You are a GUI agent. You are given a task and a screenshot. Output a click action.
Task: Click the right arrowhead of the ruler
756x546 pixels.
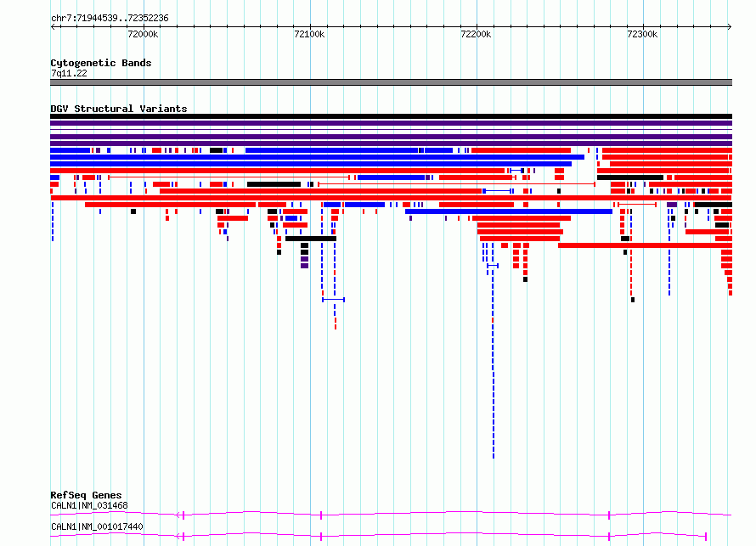click(730, 26)
